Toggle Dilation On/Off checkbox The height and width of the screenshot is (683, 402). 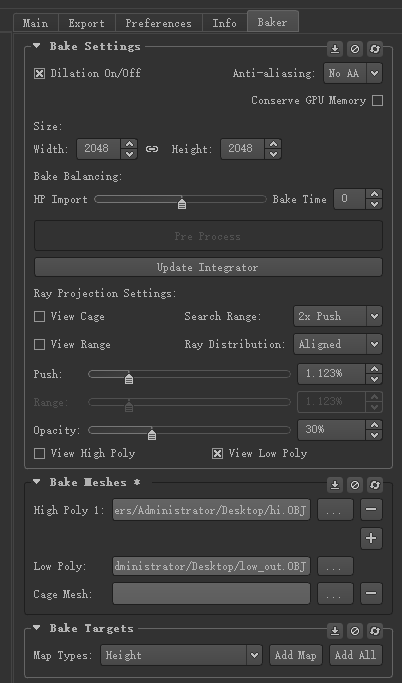(39, 74)
